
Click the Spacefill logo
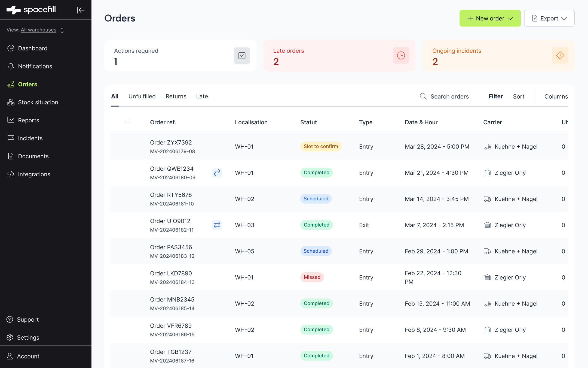[31, 10]
